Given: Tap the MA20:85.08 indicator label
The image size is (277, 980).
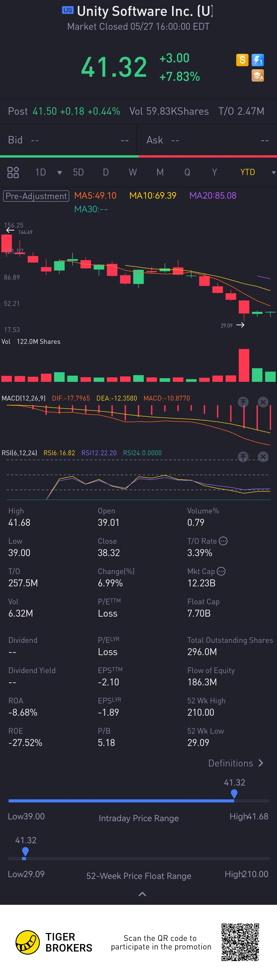Looking at the screenshot, I should (213, 196).
